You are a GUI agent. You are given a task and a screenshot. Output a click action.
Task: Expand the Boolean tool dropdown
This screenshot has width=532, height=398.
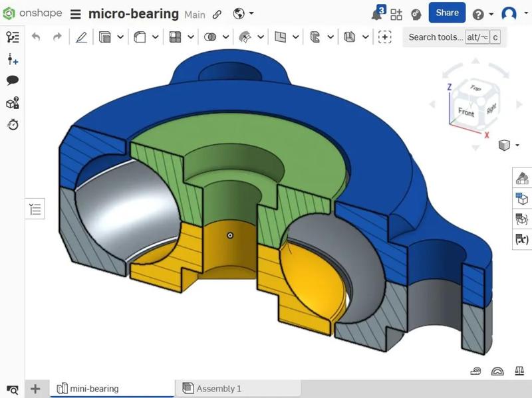[x=225, y=37]
